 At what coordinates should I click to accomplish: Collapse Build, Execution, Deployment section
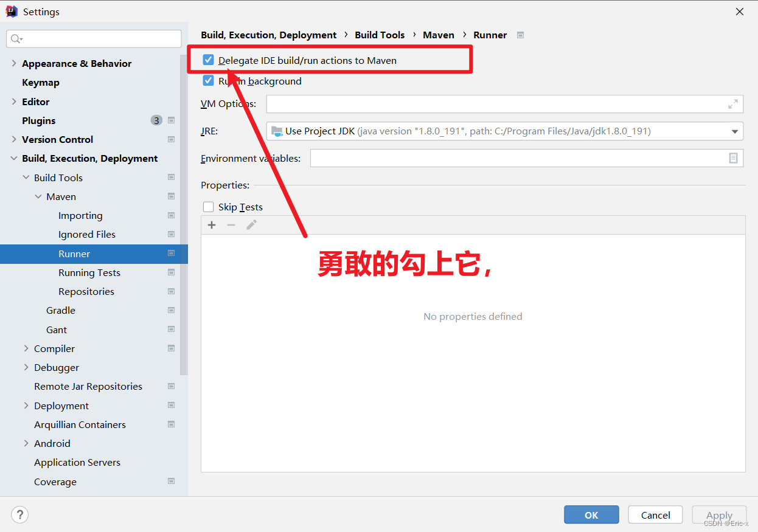[x=14, y=158]
